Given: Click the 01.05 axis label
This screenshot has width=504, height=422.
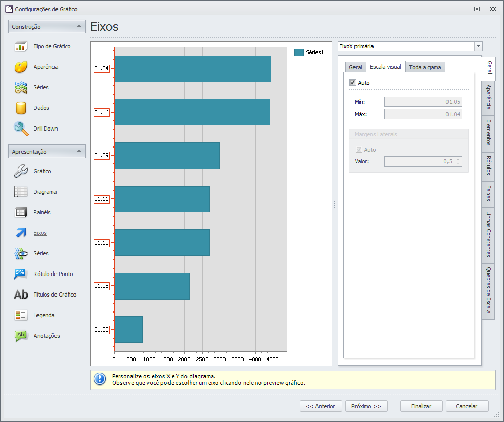Looking at the screenshot, I should 102,329.
